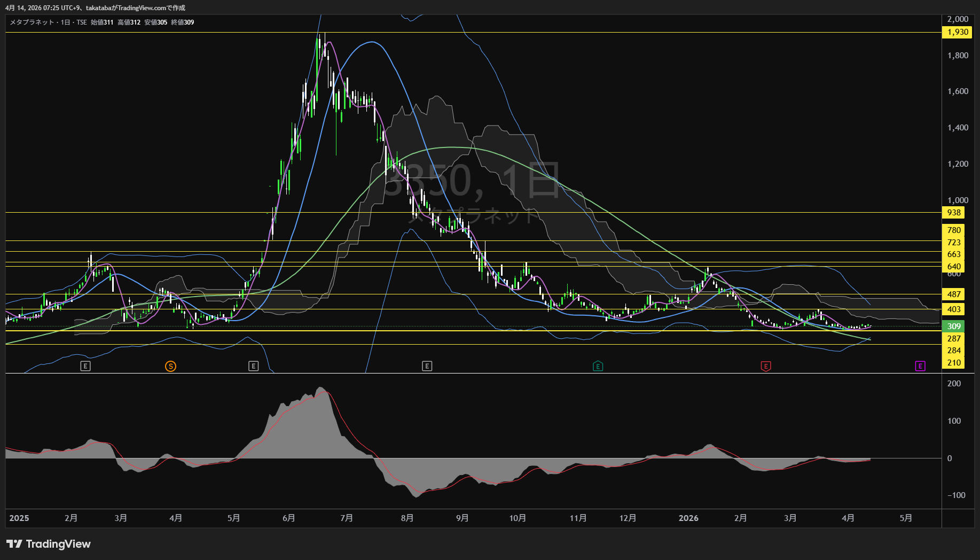Click the gray E marker near August 2025
Screen dimensions: 980x560
pyautogui.click(x=427, y=366)
